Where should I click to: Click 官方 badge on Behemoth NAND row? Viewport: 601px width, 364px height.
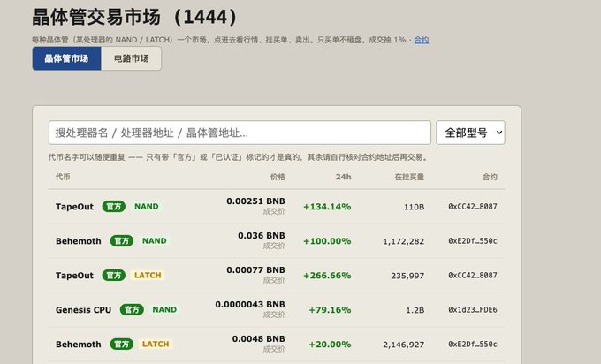pos(121,241)
